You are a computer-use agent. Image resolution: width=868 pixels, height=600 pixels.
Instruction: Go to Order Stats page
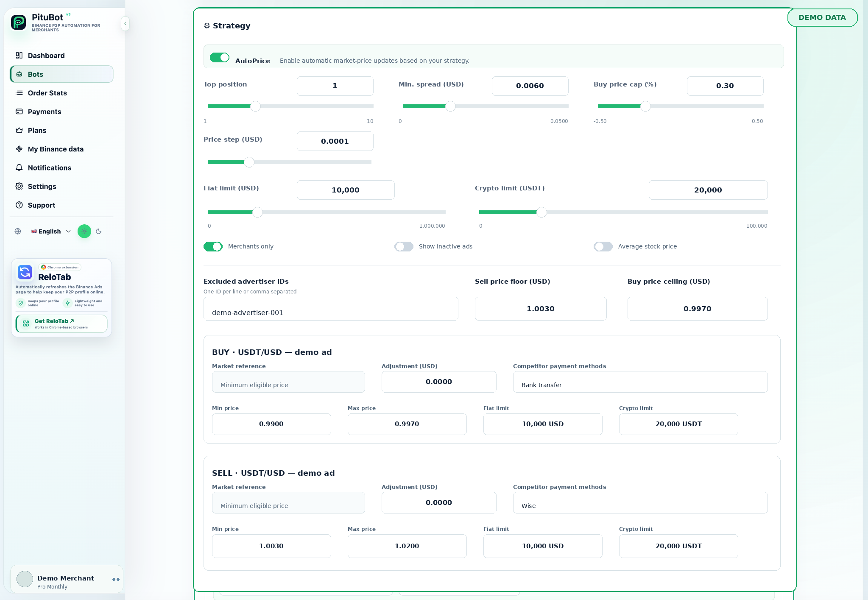coord(61,93)
